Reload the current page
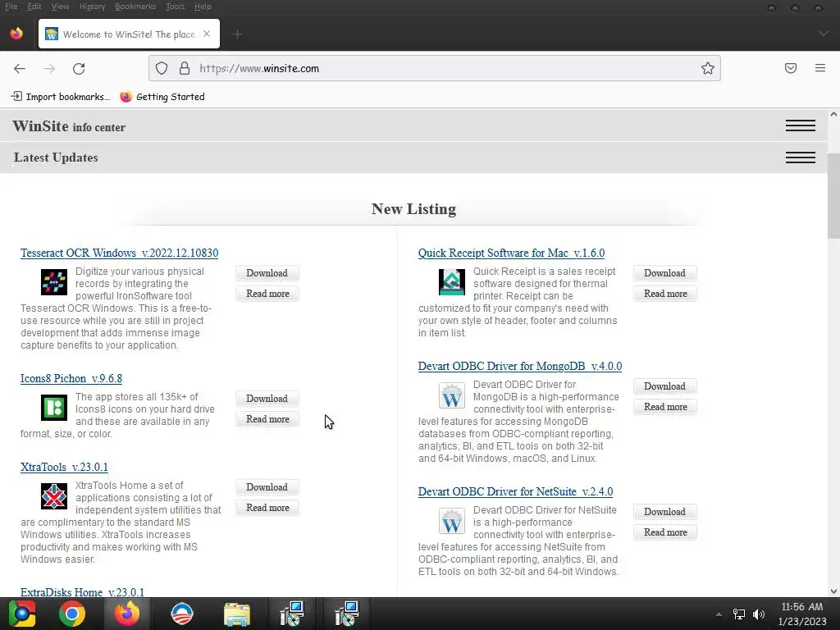Viewport: 840px width, 630px height. (x=79, y=69)
